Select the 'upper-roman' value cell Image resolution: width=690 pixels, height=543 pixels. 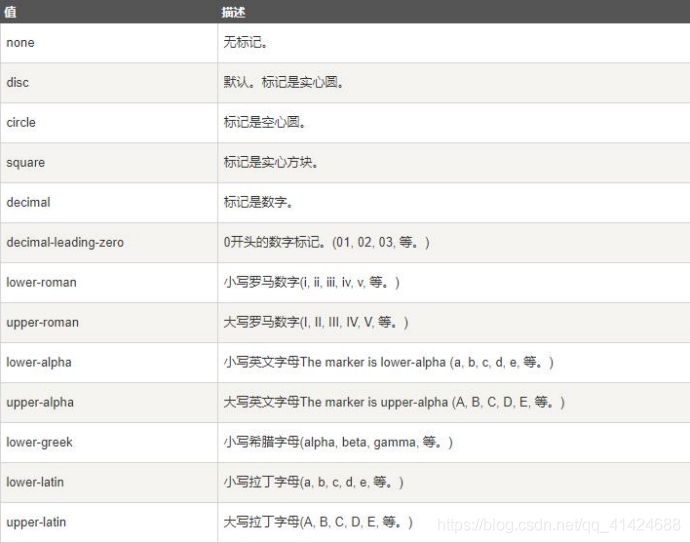(109, 323)
